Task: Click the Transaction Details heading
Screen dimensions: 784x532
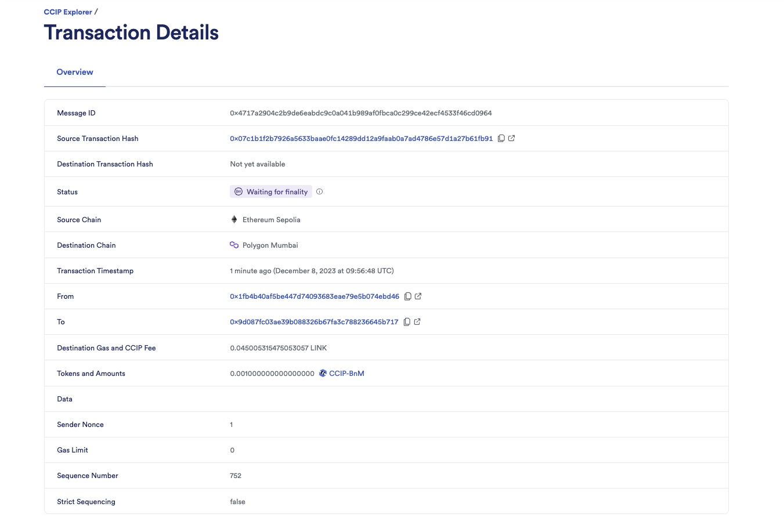Action: pos(131,32)
